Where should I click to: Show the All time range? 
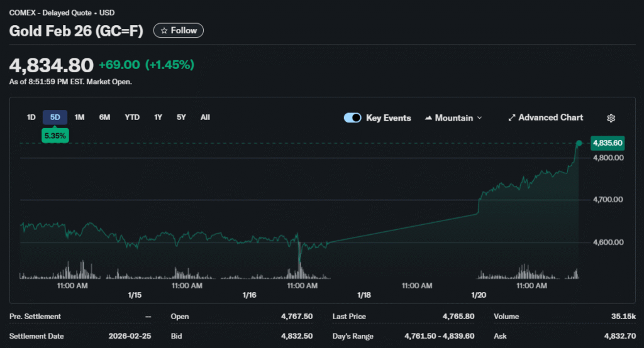tap(205, 117)
